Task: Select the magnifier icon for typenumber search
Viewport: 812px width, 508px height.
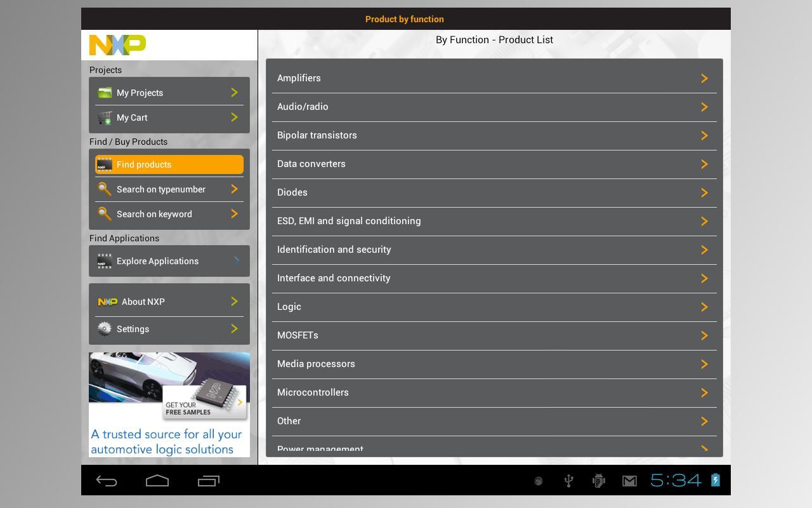Action: (105, 189)
